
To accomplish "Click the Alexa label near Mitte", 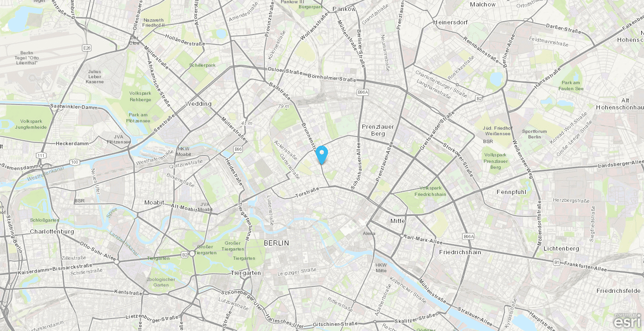I will click(369, 233).
